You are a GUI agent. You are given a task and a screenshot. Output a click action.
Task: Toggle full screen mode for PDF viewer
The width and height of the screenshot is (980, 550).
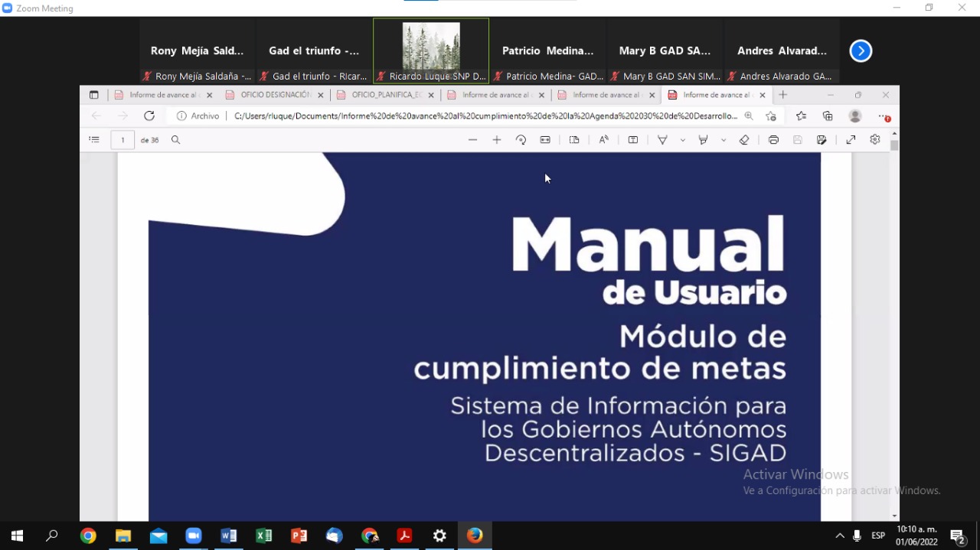[851, 140]
